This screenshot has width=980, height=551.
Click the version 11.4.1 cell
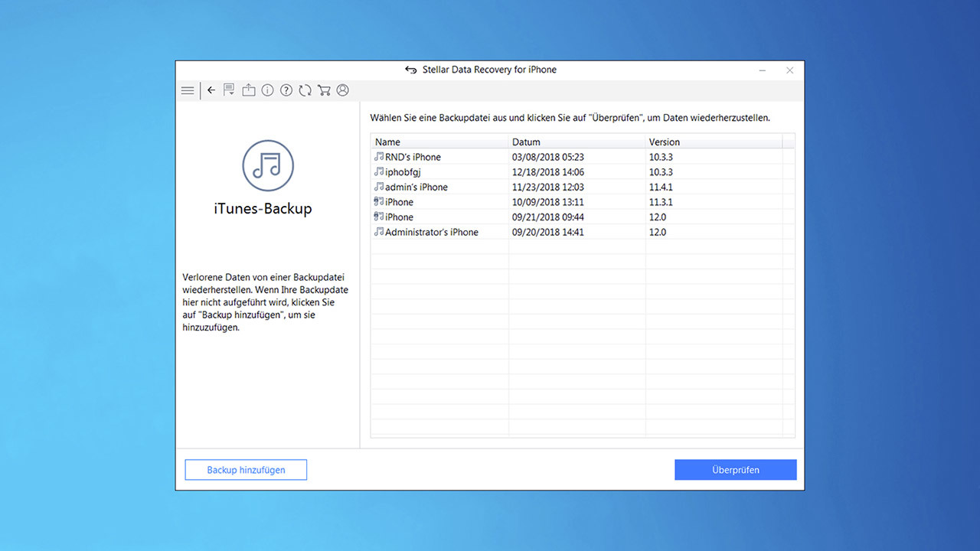click(x=661, y=187)
